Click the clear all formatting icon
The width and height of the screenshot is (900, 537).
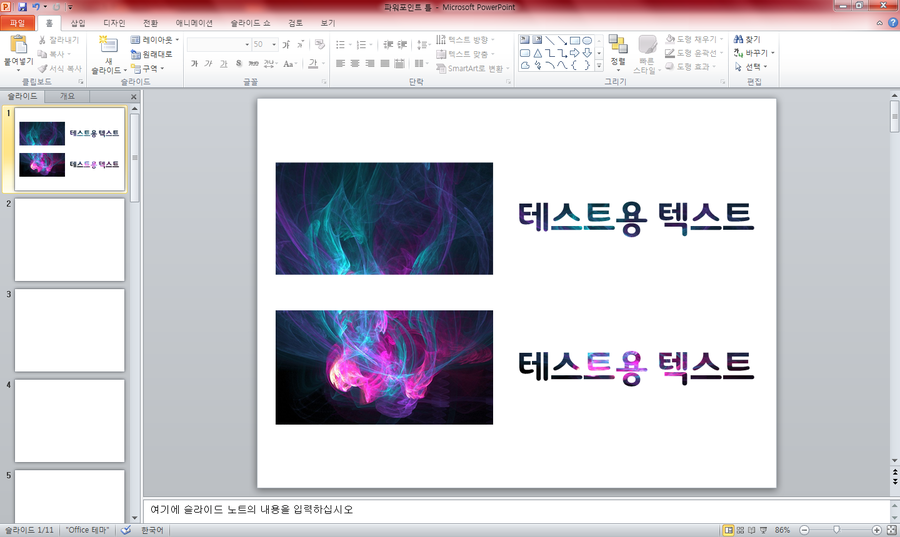coord(320,44)
